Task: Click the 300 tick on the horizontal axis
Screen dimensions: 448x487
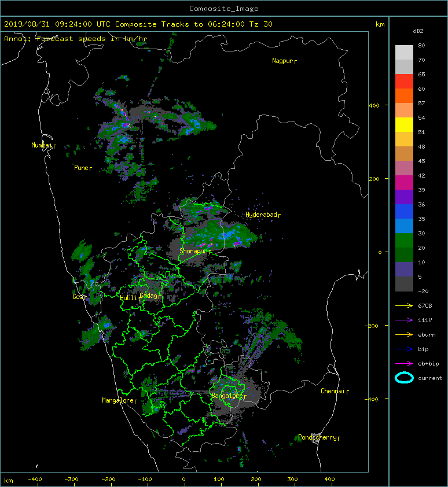Action: pyautogui.click(x=292, y=479)
